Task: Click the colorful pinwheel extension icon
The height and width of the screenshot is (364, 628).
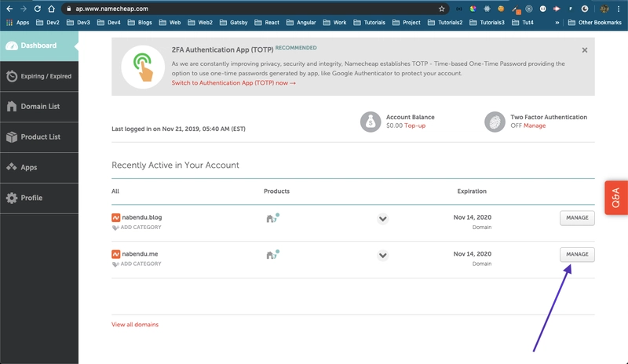Action: (x=473, y=9)
